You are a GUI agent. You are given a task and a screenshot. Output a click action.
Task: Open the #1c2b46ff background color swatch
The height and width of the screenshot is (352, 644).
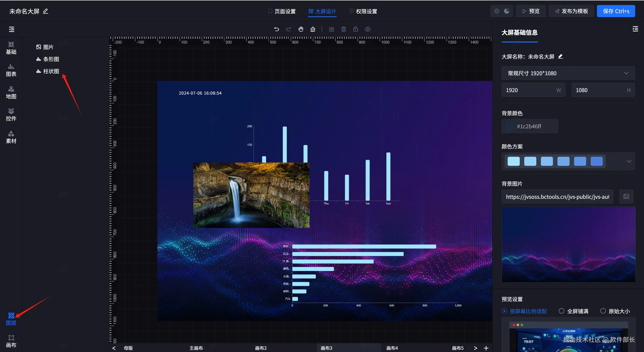[x=510, y=126]
